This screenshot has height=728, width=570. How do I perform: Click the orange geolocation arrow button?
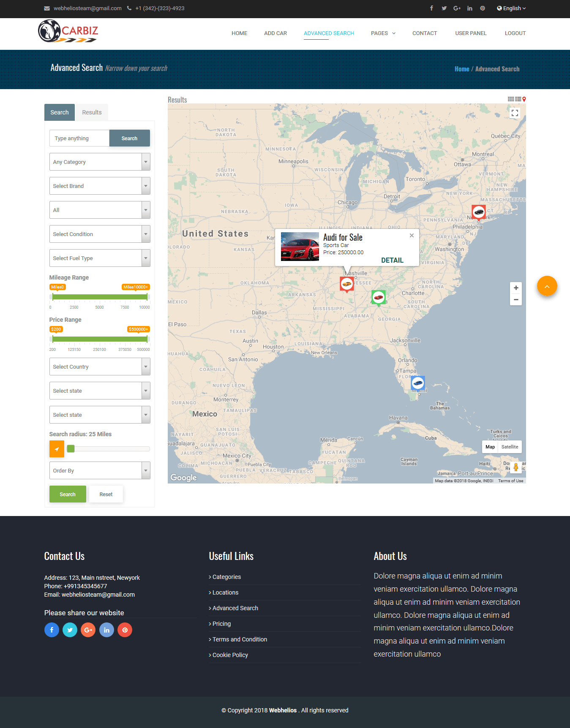tap(57, 449)
